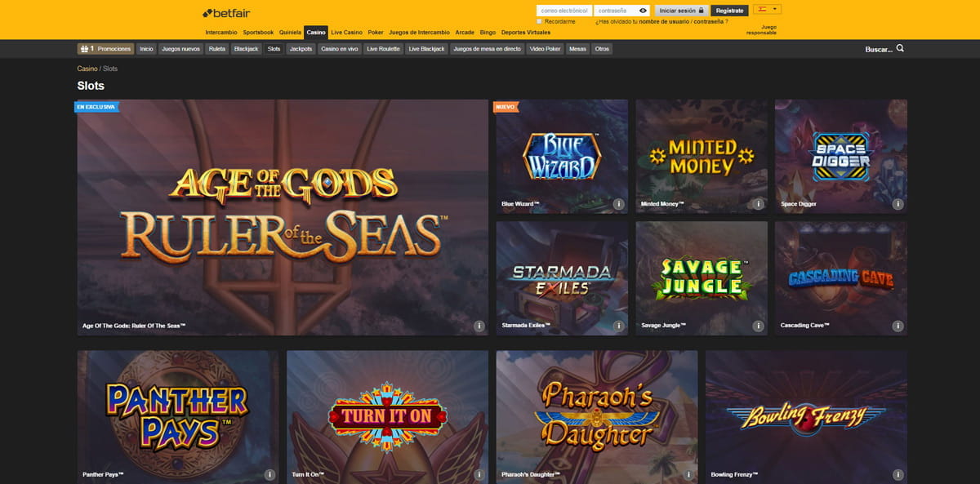Open the Savage Jungle game thumbnail
This screenshot has height=484, width=980.
[702, 278]
